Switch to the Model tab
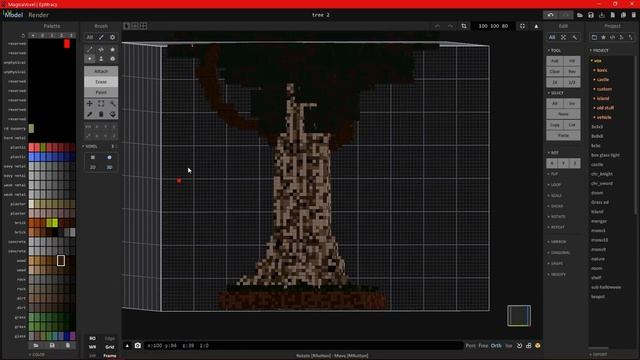The image size is (640, 360). (13, 15)
